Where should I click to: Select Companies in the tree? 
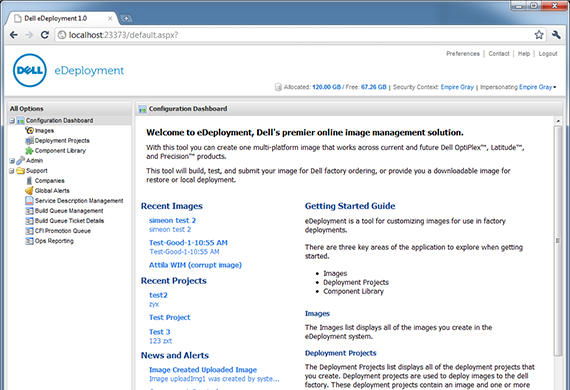49,181
